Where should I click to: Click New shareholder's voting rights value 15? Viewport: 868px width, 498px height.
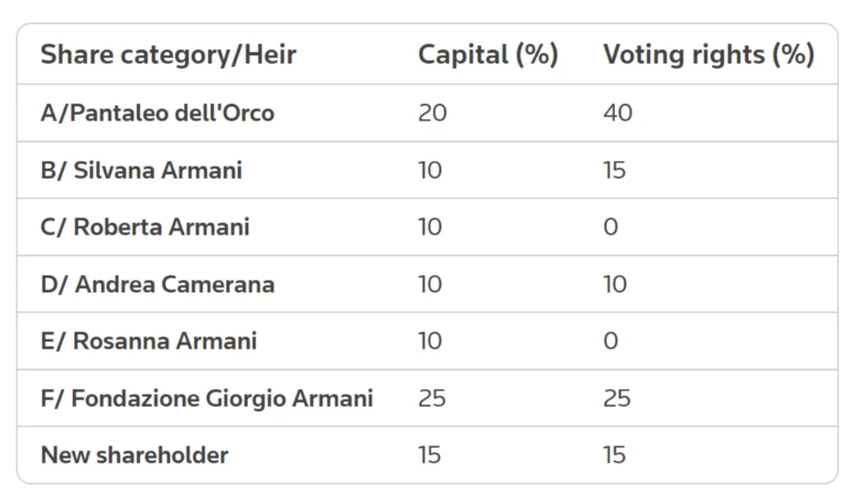pos(614,455)
